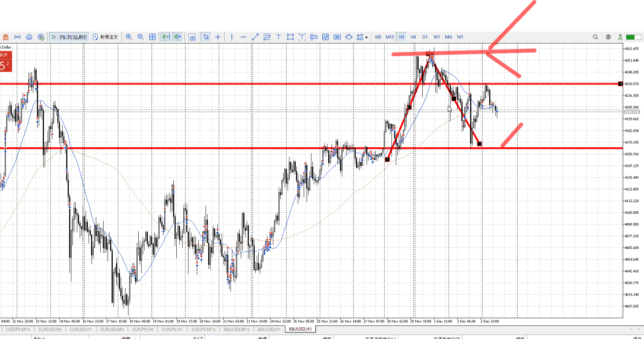
Task: Click the 新規注文 new order button
Action: [x=105, y=37]
